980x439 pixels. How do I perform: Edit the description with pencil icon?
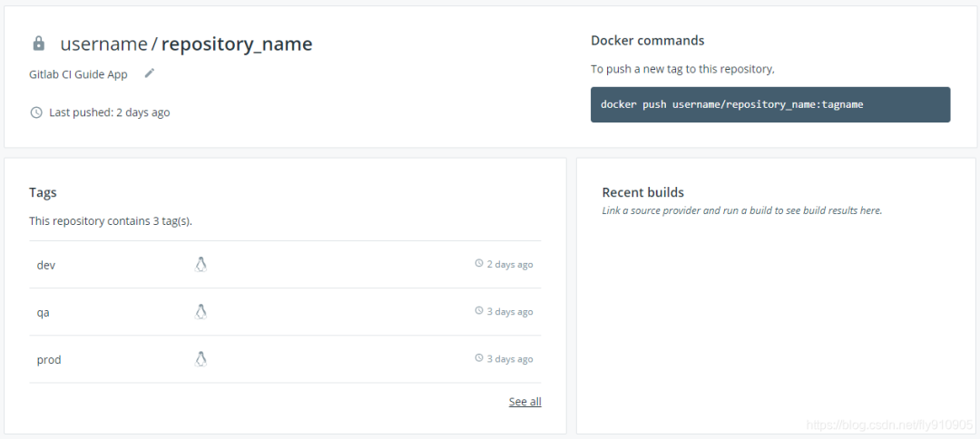(150, 73)
